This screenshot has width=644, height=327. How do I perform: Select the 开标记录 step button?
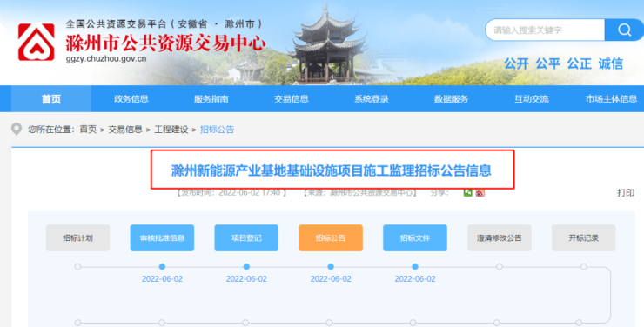coord(583,238)
